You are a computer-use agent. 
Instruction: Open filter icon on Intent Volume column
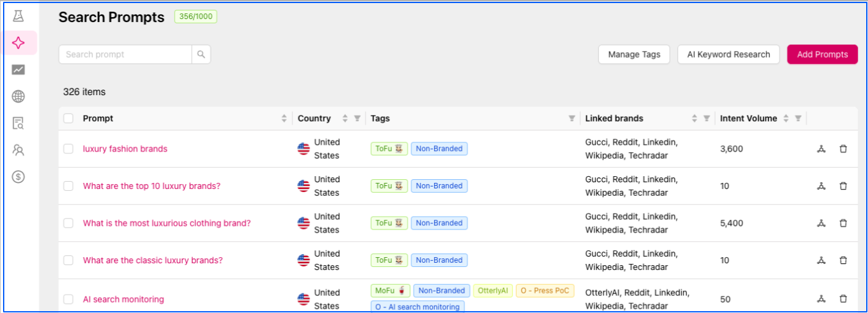[798, 118]
